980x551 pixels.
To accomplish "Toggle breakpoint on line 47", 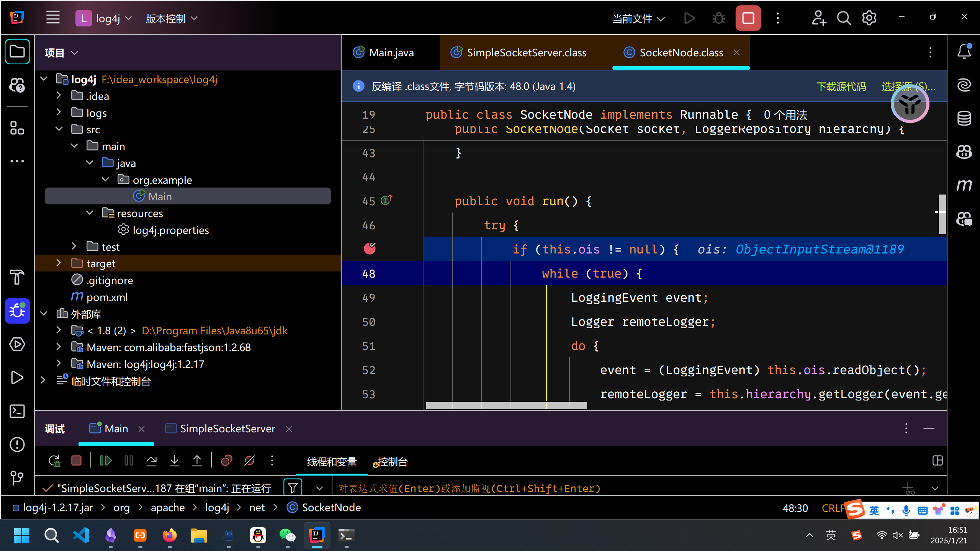I will point(370,249).
